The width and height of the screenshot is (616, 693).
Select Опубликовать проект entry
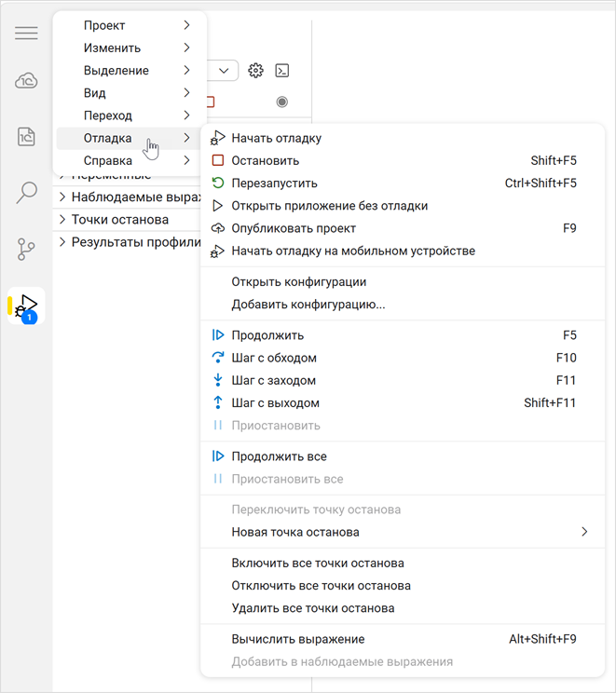point(403,228)
